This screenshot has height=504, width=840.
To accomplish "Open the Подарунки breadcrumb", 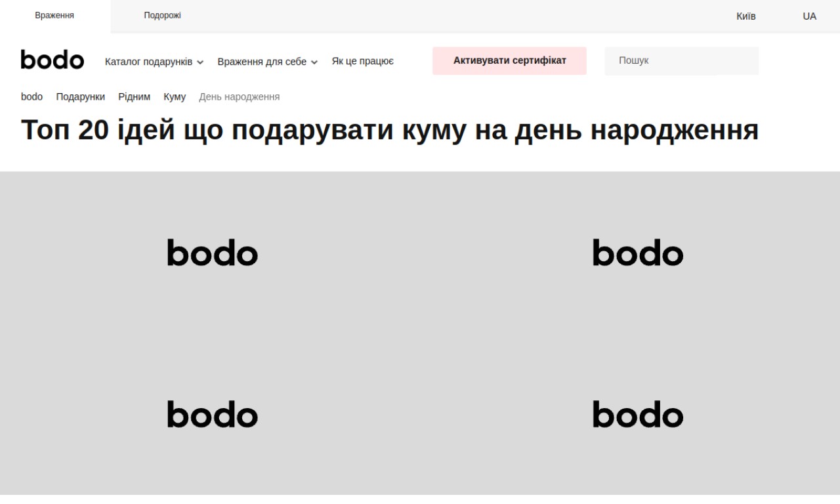I will (80, 97).
